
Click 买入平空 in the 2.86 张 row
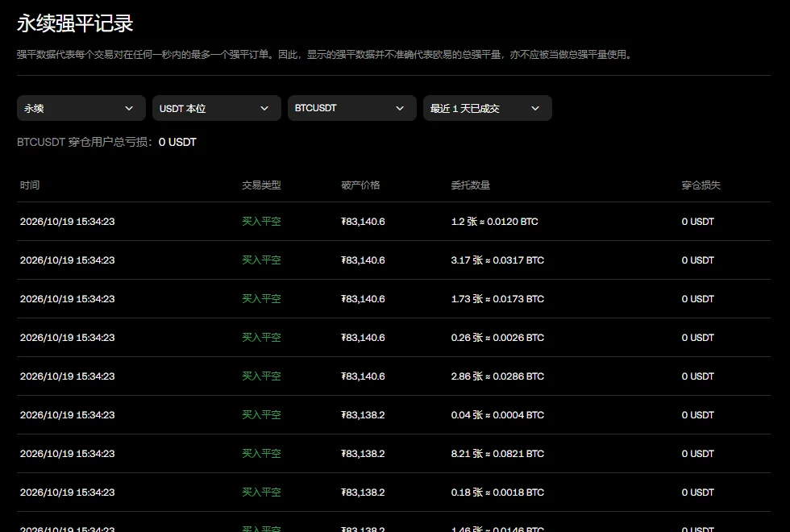(x=261, y=376)
